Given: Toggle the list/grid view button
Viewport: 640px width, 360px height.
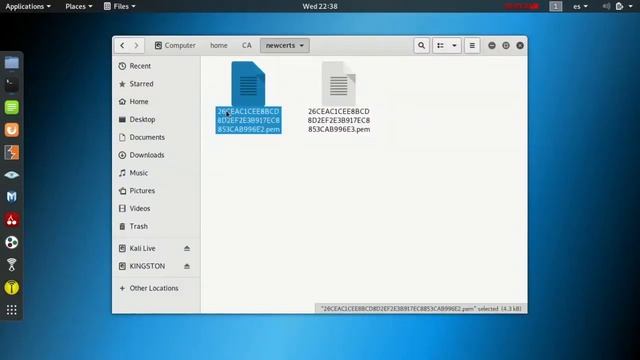Looking at the screenshot, I should click(440, 45).
